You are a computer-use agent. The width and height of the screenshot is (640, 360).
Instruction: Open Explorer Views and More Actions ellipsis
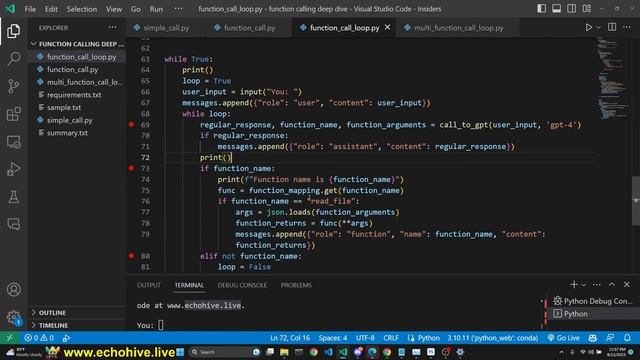112,27
